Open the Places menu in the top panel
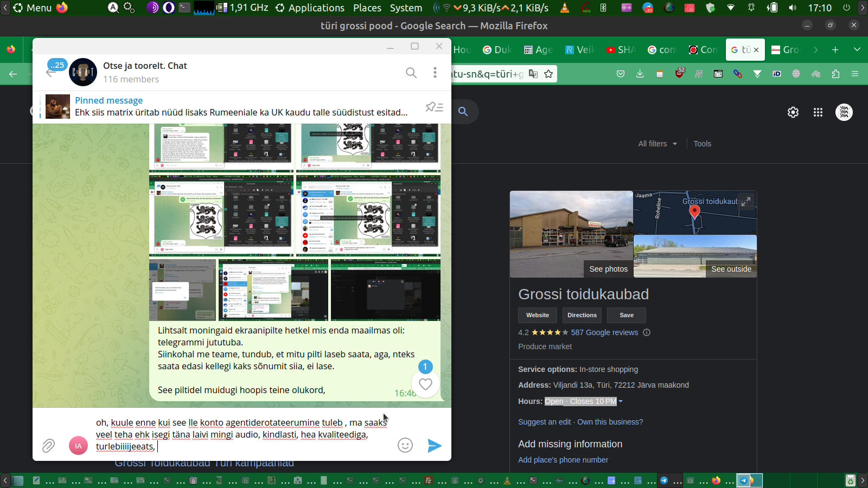 point(367,8)
